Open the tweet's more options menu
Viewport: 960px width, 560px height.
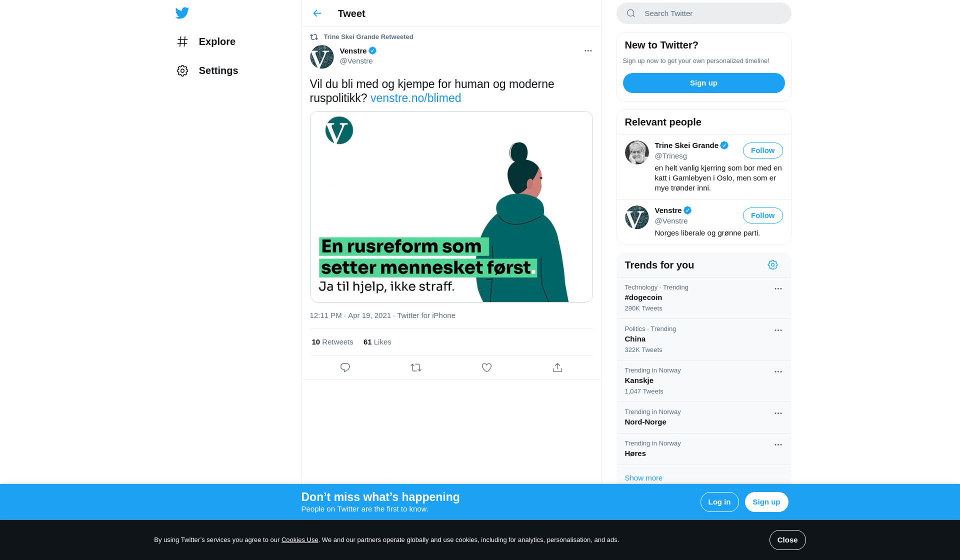(588, 51)
